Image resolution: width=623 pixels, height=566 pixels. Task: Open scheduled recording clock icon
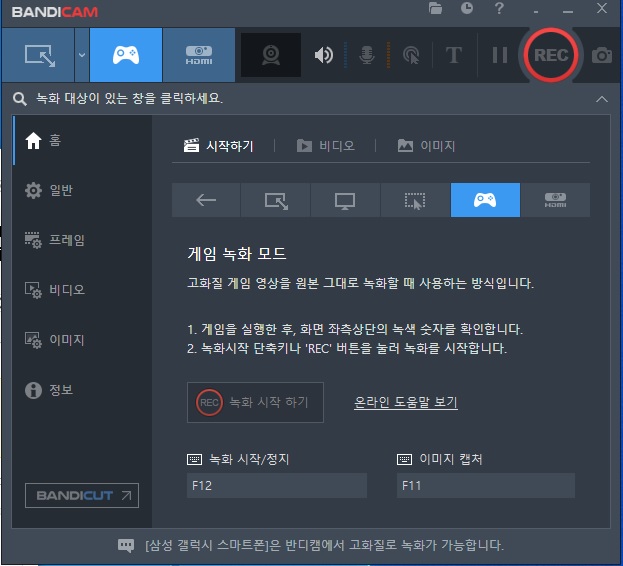tap(467, 8)
